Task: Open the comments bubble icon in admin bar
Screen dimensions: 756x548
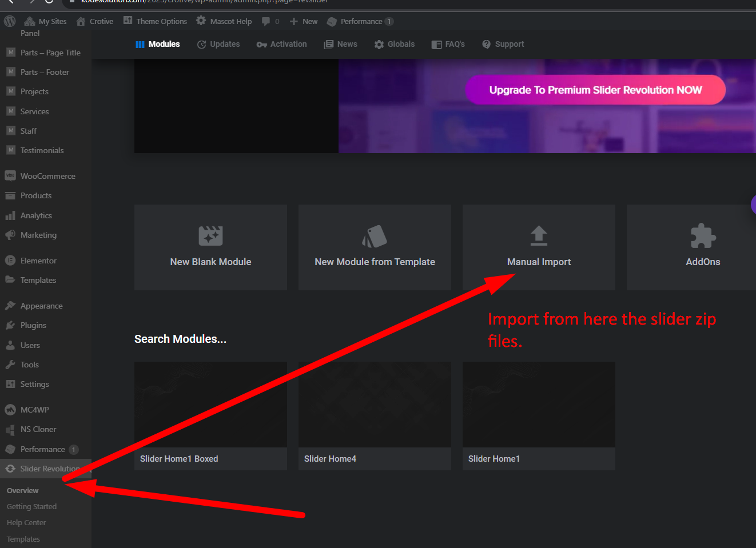Action: pyautogui.click(x=266, y=21)
